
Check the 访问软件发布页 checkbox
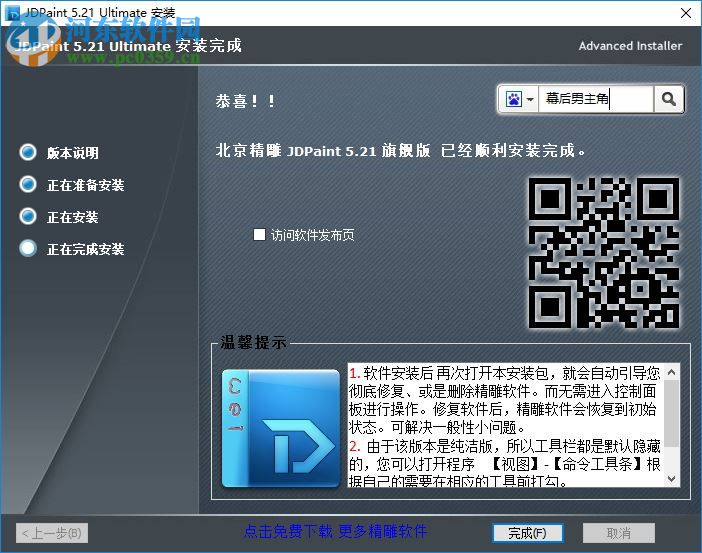(259, 235)
